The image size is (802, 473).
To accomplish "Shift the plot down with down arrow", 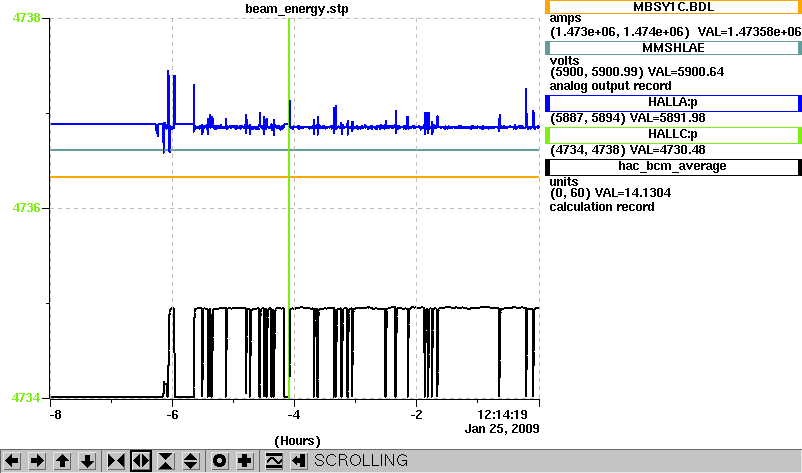I will [x=87, y=461].
